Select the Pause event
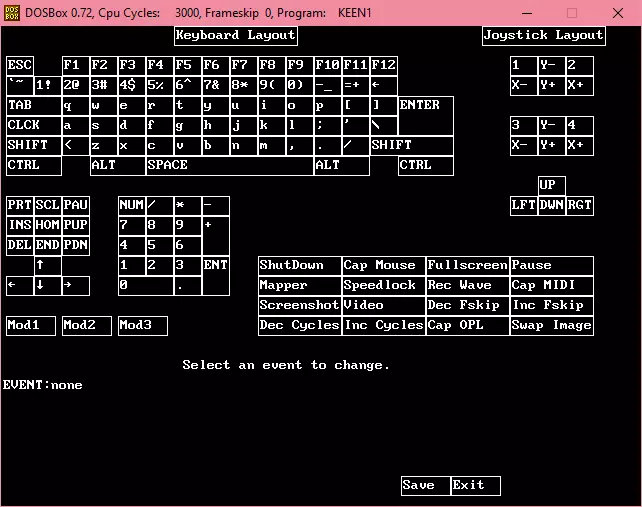The height and width of the screenshot is (507, 642). (552, 265)
